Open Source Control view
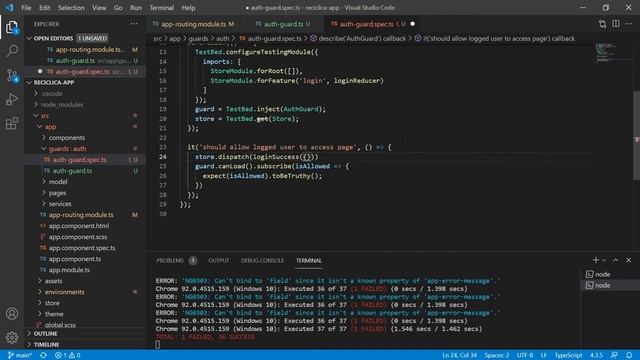 tap(12, 76)
